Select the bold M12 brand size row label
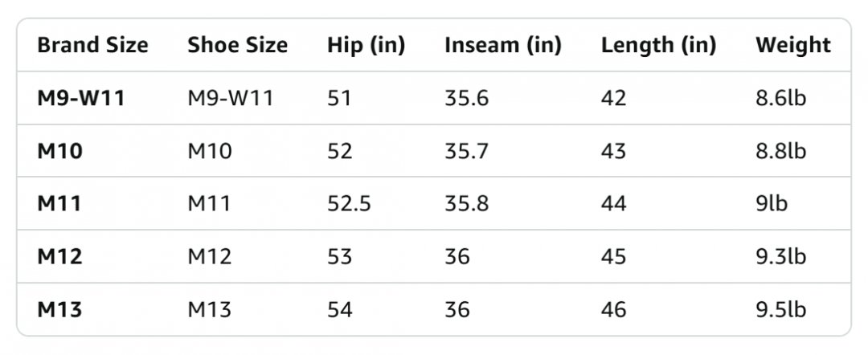The width and height of the screenshot is (868, 355). [59, 256]
